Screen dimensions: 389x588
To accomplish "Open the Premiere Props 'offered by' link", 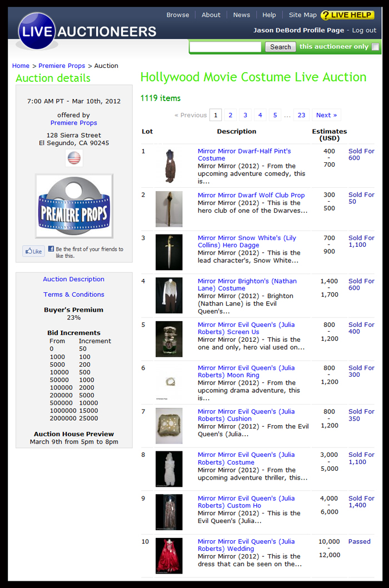I will (73, 123).
